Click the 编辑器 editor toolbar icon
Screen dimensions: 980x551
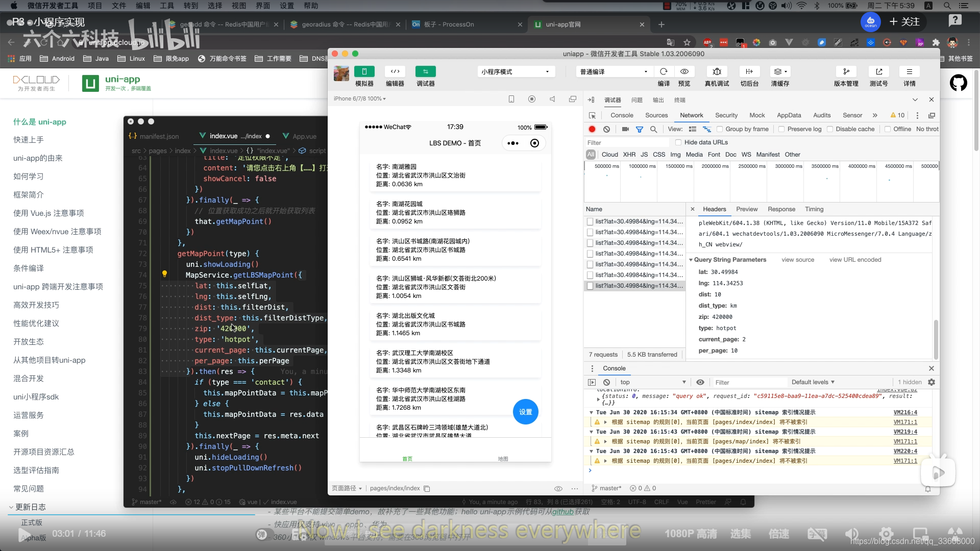(395, 71)
